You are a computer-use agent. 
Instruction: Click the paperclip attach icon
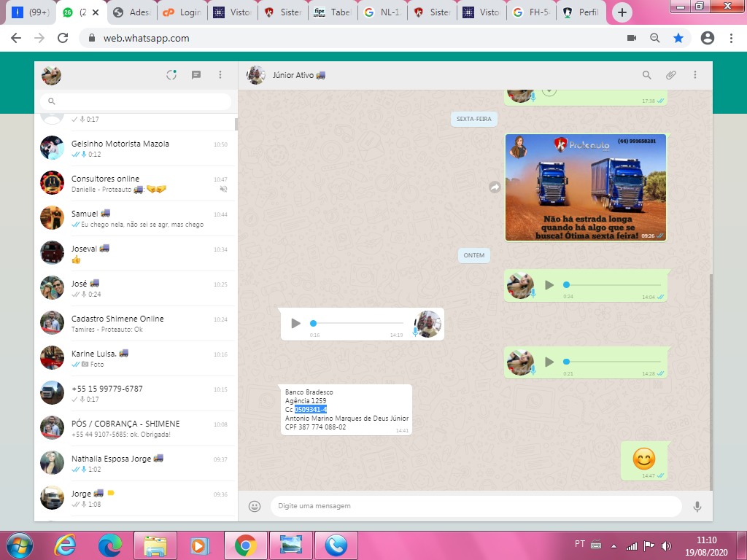pos(670,74)
